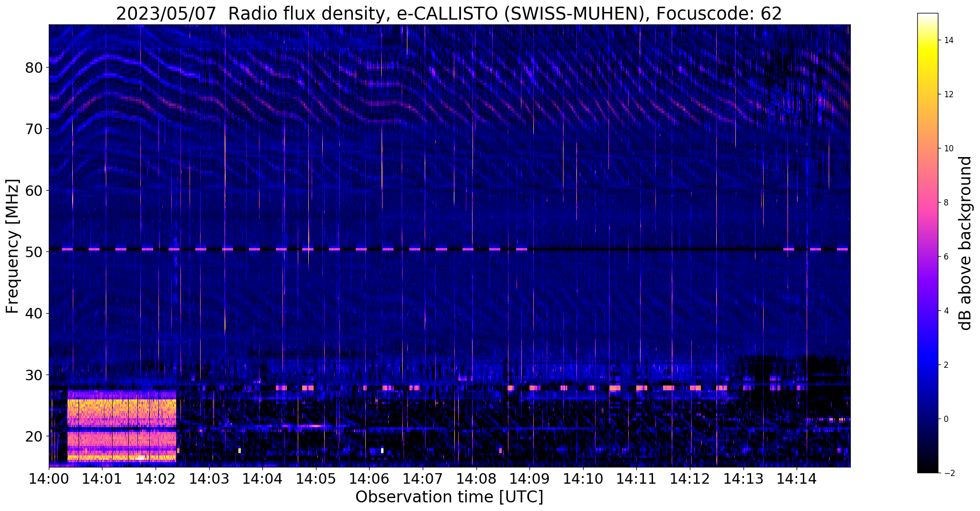Click the 14:11 time tick label
This screenshot has height=511, width=980.
637,478
